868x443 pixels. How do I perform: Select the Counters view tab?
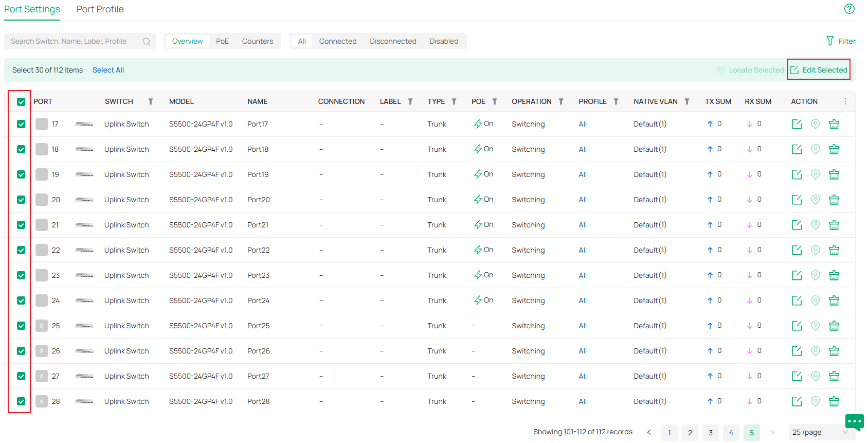[x=257, y=41]
